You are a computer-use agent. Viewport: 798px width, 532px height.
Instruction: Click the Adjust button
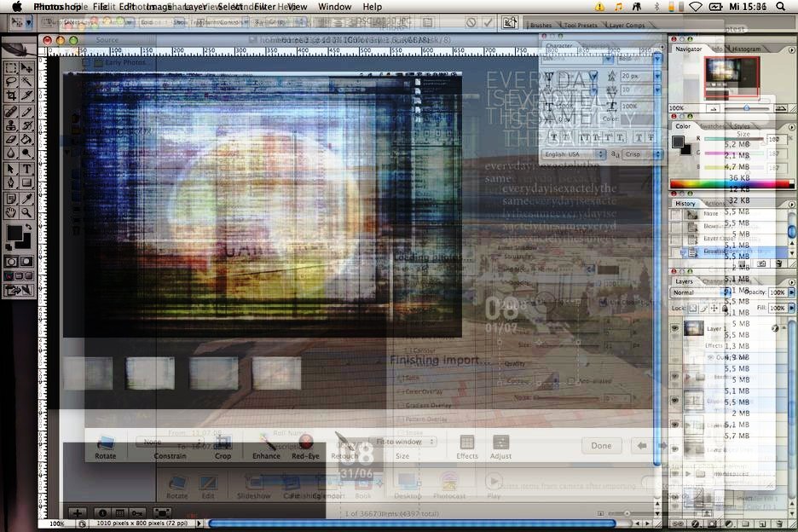click(500, 448)
